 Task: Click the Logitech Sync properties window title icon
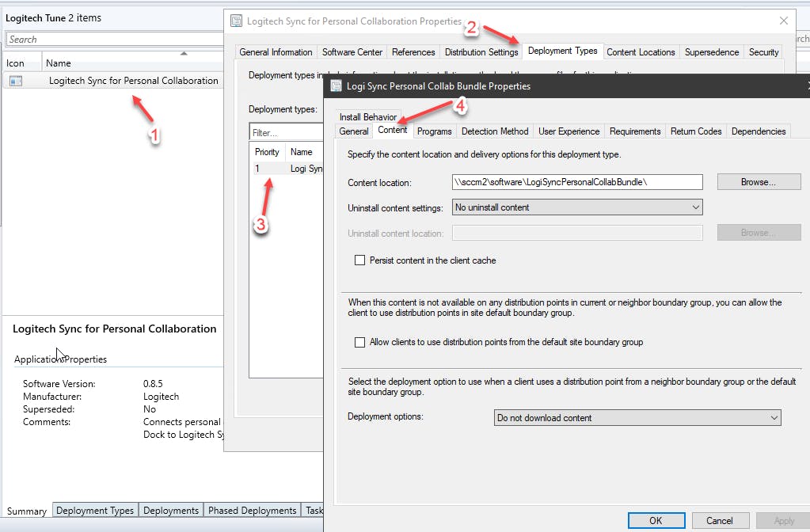click(236, 21)
